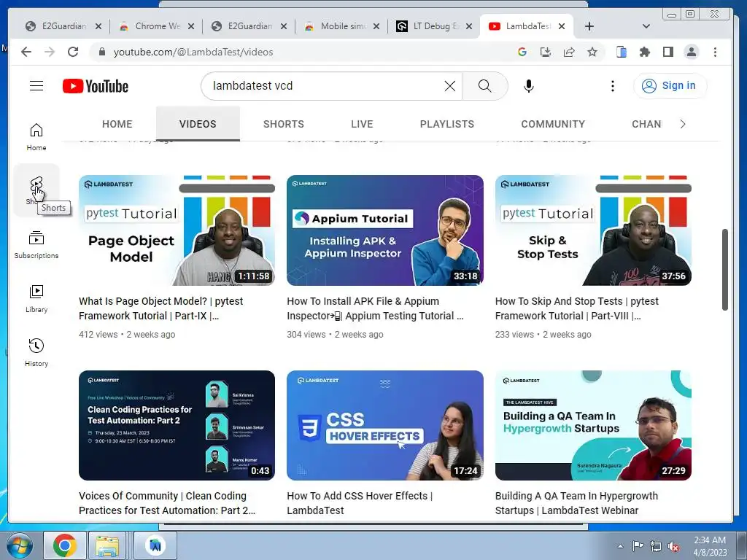Open the tab search dropdown arrow

coord(646,26)
